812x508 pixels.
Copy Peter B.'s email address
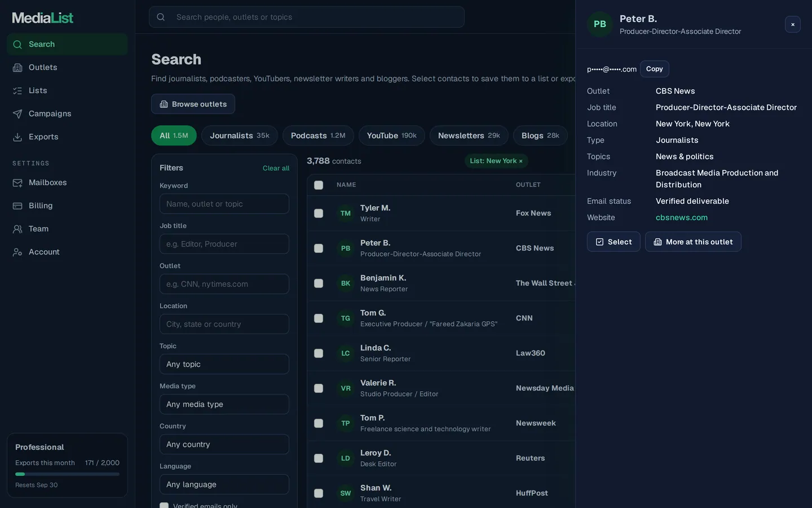655,69
